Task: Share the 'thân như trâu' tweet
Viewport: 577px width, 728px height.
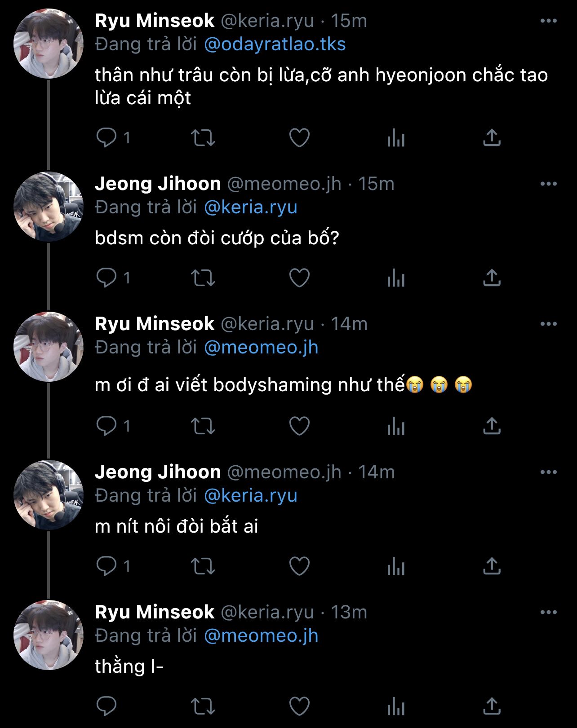Action: click(492, 138)
